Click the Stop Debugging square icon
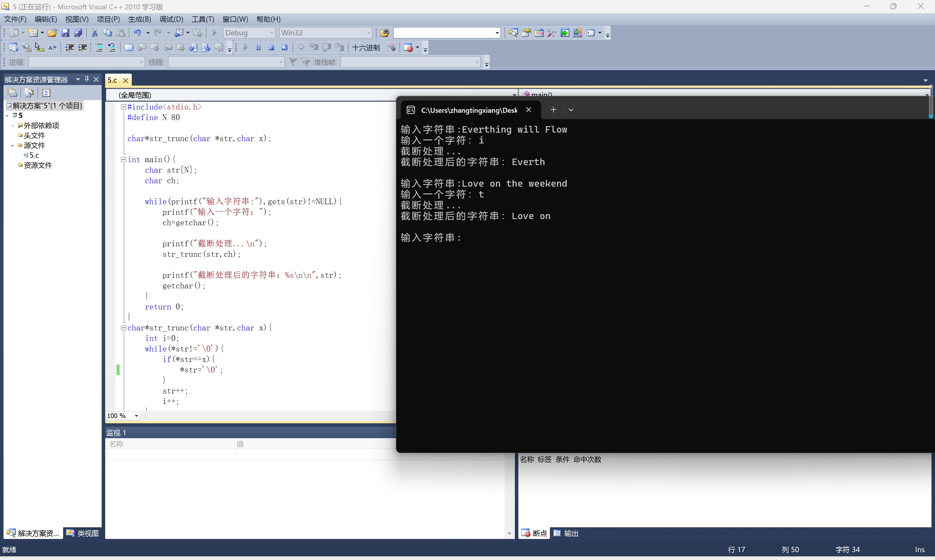The image size is (935, 560). point(271,48)
